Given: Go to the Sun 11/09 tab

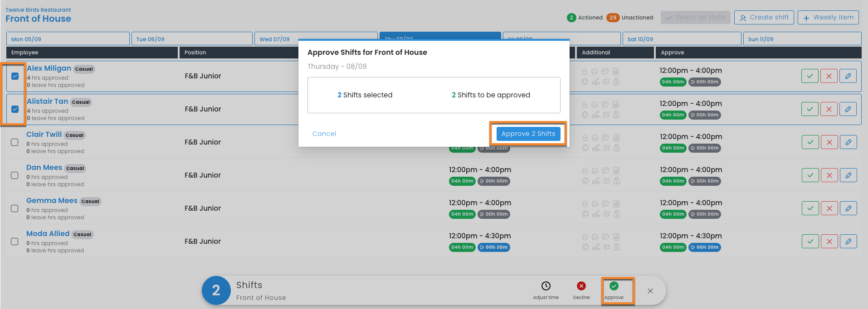Looking at the screenshot, I should [x=801, y=39].
